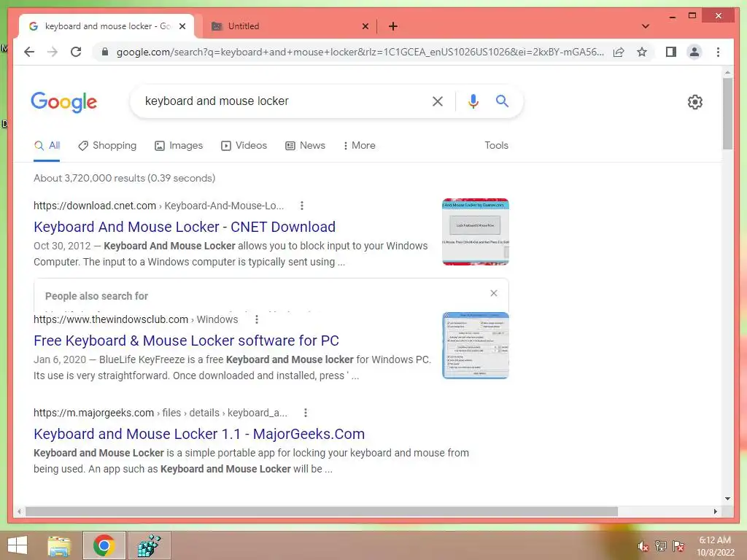Viewport: 747px width, 560px height.
Task: Click the download.cnet.com URL breadcrumb
Action: (x=158, y=206)
